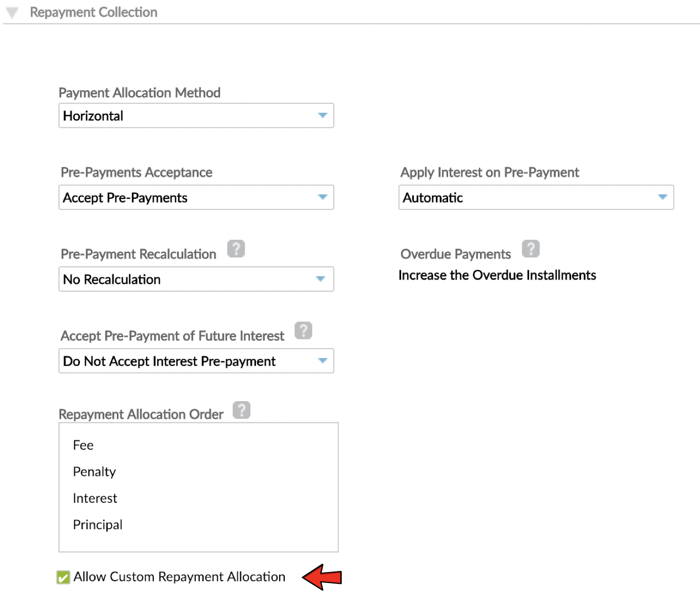Click the Repayment Collection section header
The width and height of the screenshot is (700, 599).
click(x=94, y=12)
